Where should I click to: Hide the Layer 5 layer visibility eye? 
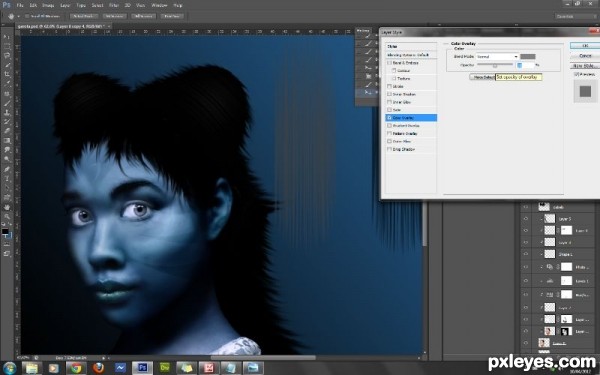(x=525, y=219)
